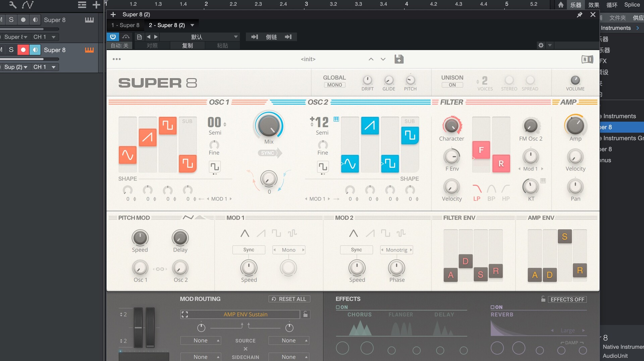644x361 pixels.
Task: Click the 自动: 关 automation button
Action: click(x=120, y=46)
